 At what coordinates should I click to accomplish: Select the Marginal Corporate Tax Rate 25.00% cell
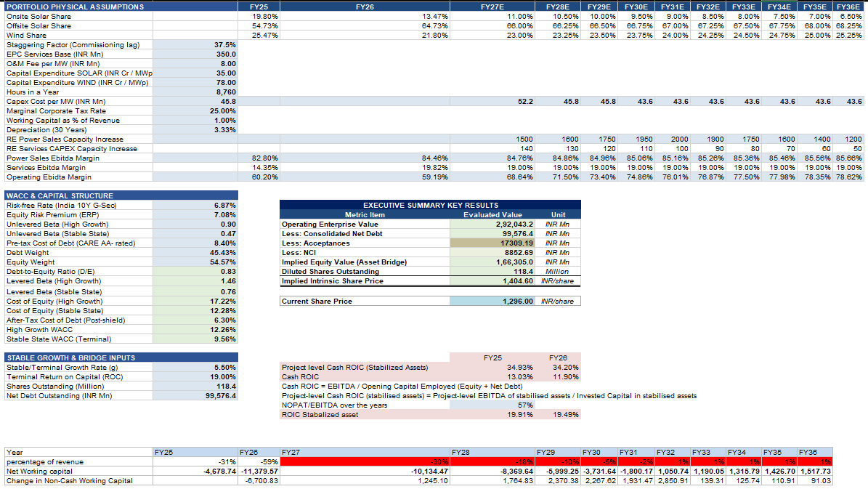tap(195, 110)
